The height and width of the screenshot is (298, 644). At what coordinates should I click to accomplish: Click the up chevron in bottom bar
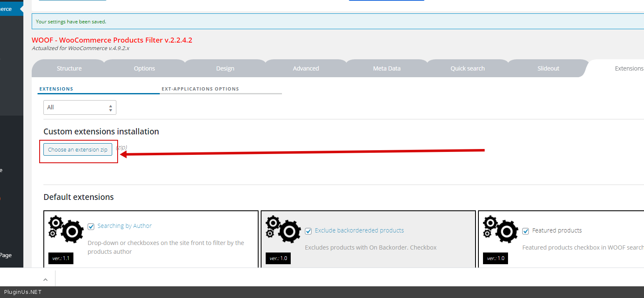point(45,280)
